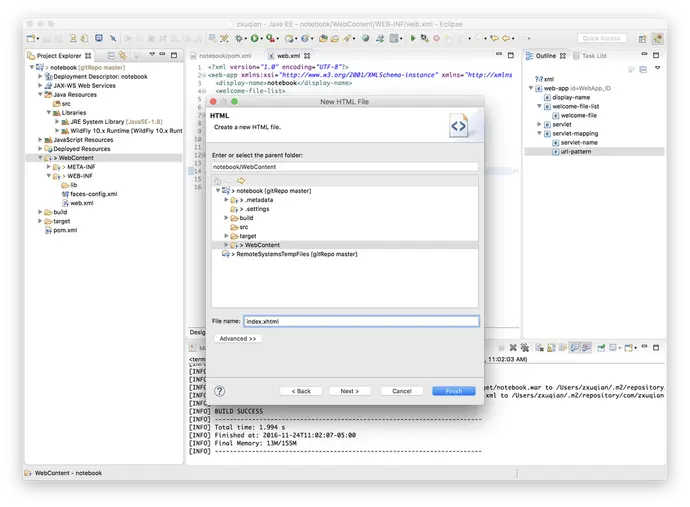Click the parent folder path field

[x=345, y=167]
